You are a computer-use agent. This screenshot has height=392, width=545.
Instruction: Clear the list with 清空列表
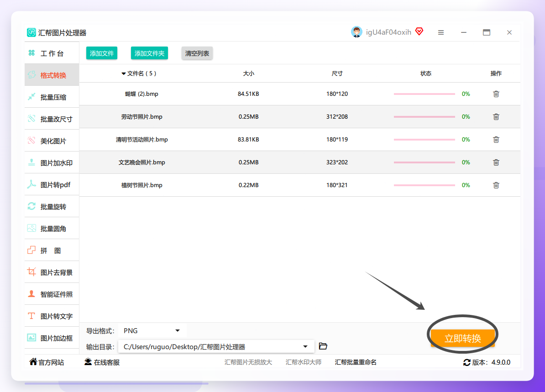click(197, 53)
